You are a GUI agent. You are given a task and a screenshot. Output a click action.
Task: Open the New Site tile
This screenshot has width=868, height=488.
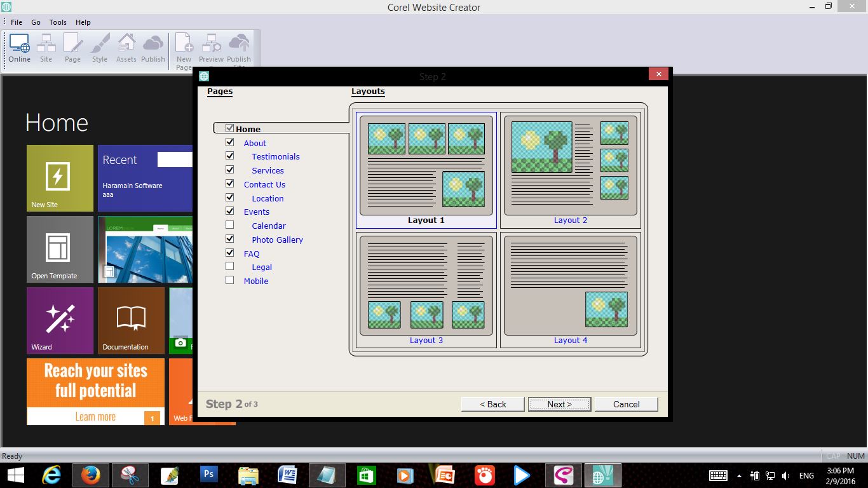(60, 178)
